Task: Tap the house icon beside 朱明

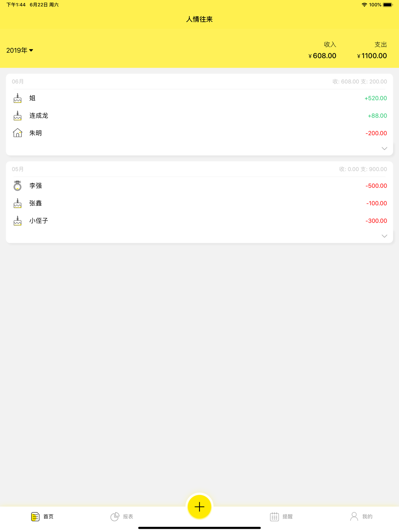Action: tap(18, 133)
